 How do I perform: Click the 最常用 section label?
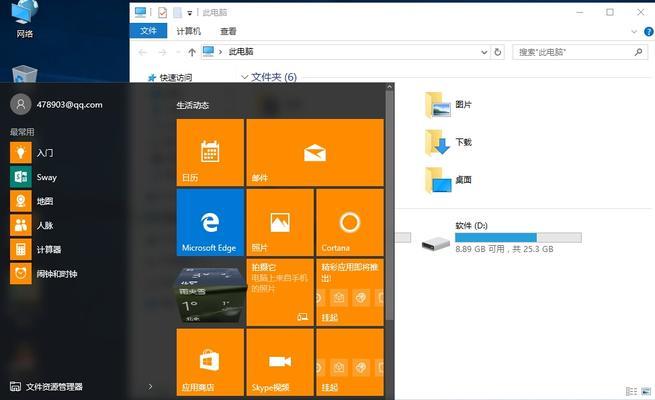pos(22,132)
